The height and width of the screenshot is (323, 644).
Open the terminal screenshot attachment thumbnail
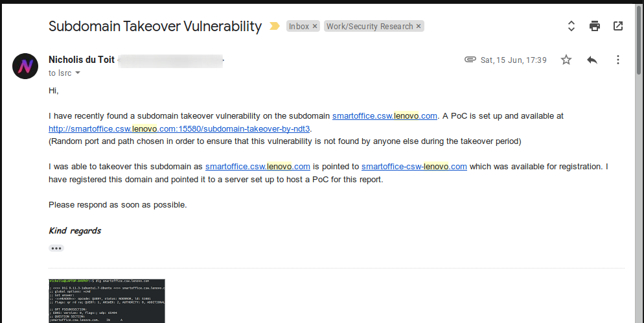[107, 301]
